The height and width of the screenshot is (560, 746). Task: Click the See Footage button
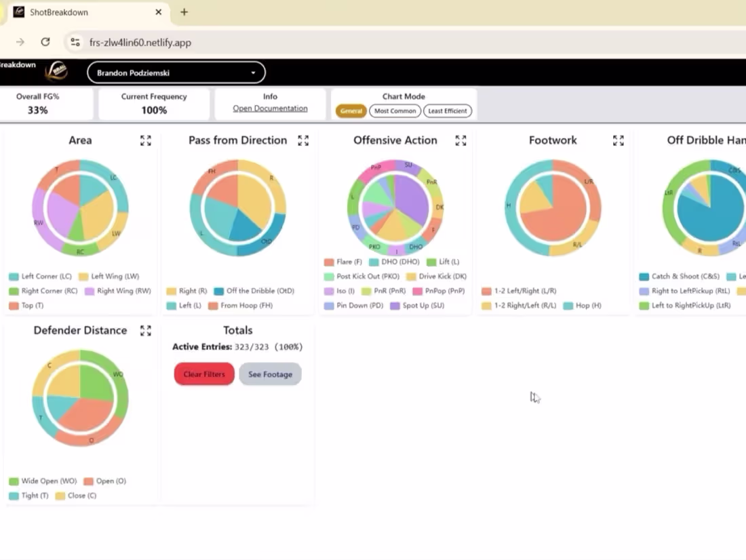270,374
